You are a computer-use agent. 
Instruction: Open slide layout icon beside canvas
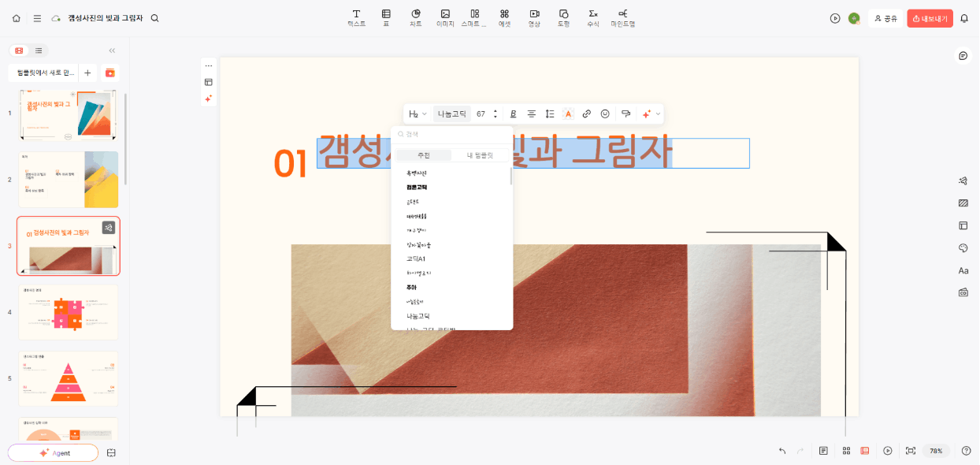(x=209, y=82)
